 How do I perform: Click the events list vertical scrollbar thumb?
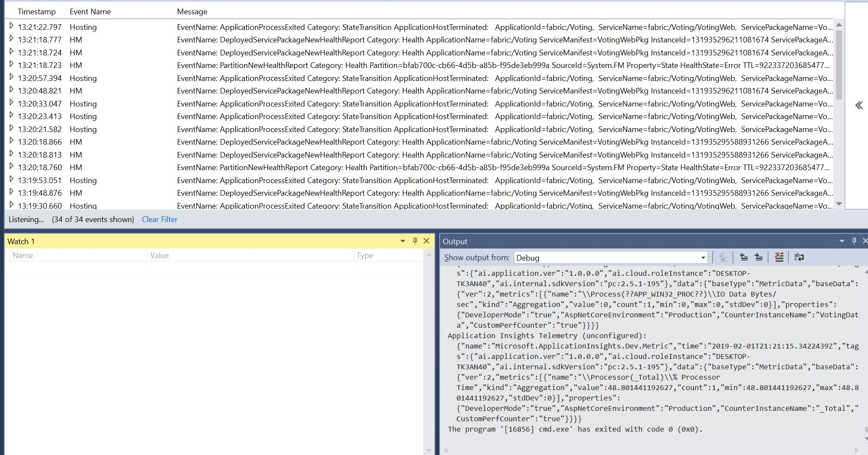point(839,64)
